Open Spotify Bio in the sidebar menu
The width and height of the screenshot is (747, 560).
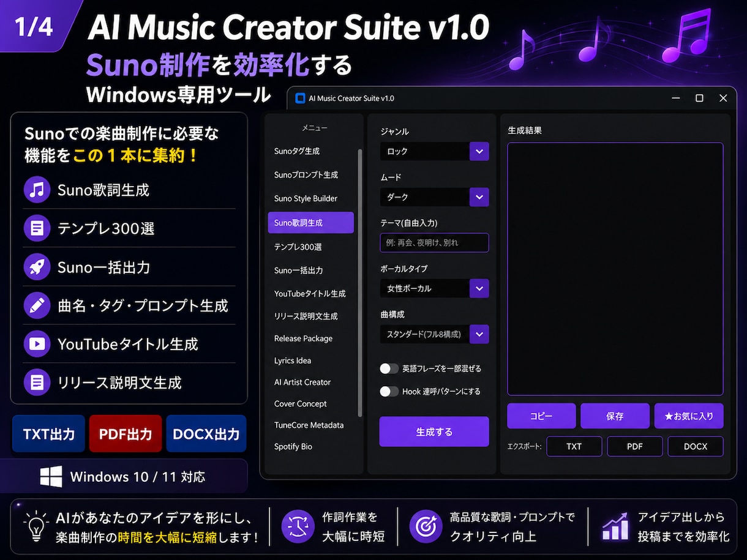293,447
